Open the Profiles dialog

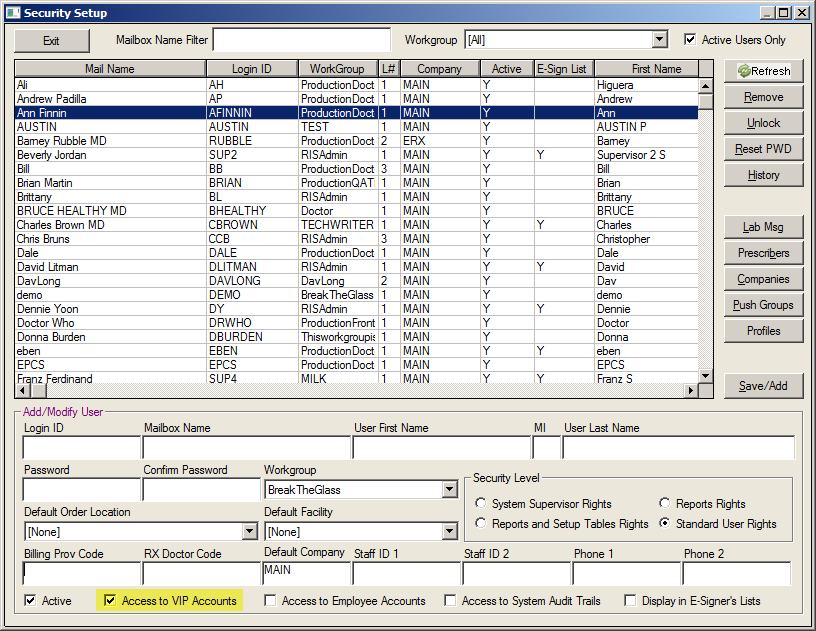763,331
